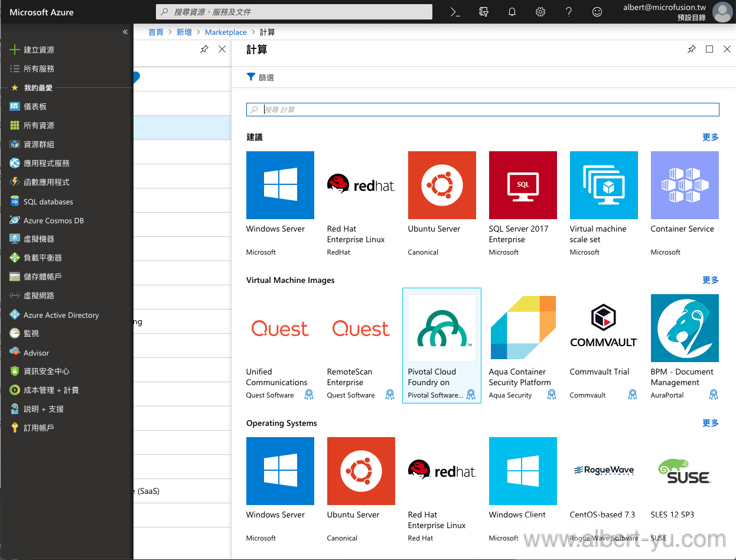The height and width of the screenshot is (560, 736).
Task: Click the 說明 + 支援 icon
Action: tap(15, 409)
